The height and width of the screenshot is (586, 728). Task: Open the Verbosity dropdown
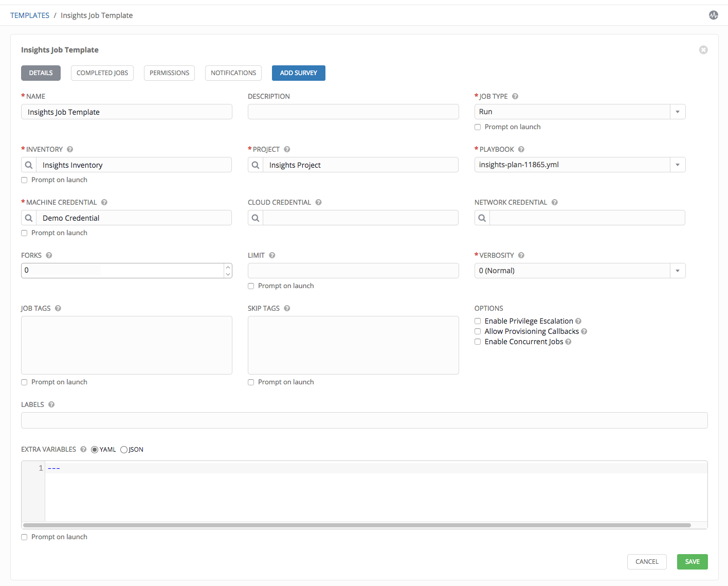pos(678,271)
